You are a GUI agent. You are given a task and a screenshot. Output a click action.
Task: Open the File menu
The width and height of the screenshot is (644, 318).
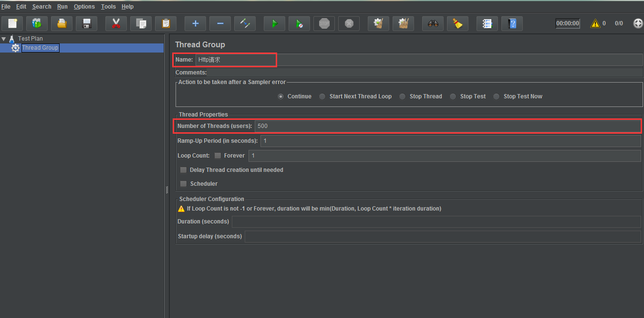click(6, 7)
